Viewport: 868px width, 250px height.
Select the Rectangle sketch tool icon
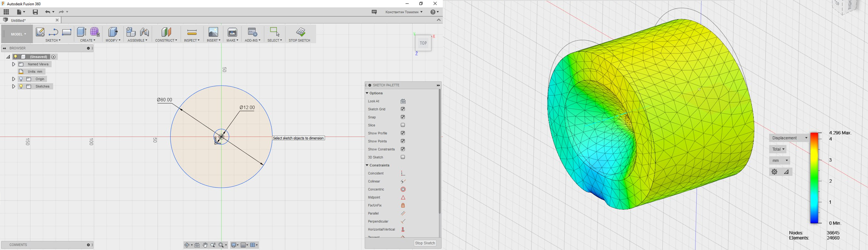[x=67, y=32]
